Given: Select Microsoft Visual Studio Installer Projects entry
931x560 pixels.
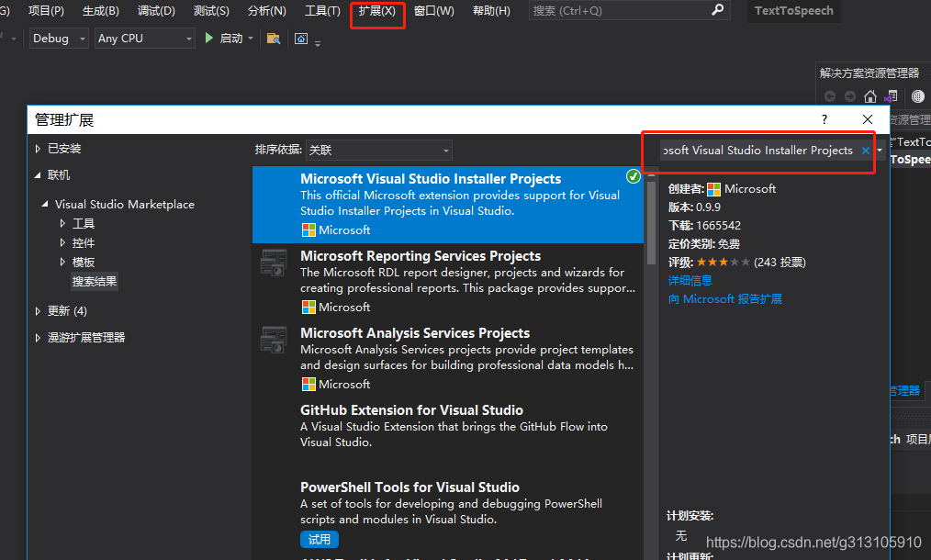Looking at the screenshot, I should point(448,205).
